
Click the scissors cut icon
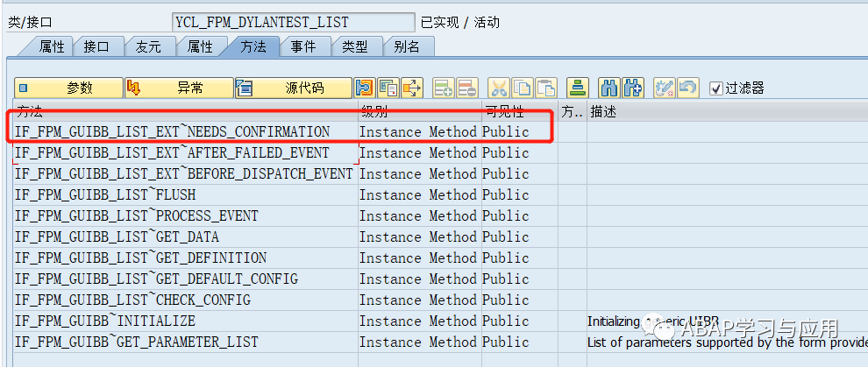[x=498, y=88]
